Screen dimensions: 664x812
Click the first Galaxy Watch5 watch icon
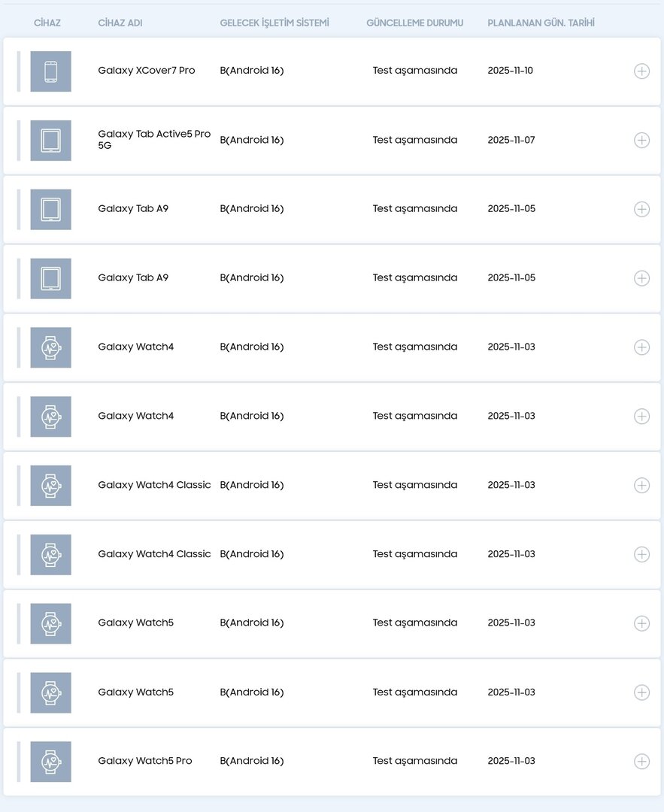[x=50, y=623]
